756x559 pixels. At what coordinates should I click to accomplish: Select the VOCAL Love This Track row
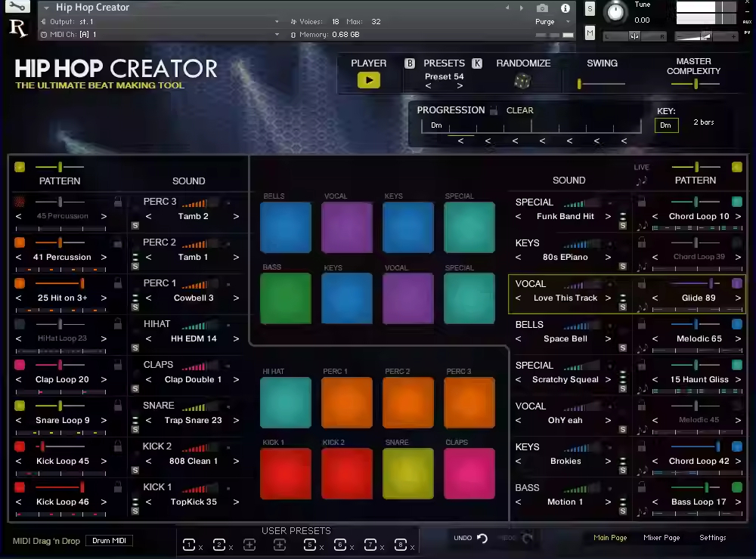tap(627, 295)
